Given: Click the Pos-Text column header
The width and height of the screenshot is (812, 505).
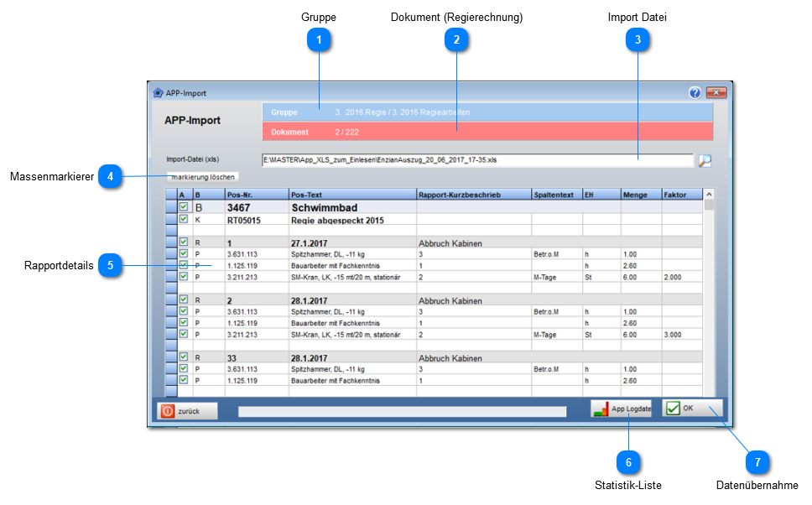Looking at the screenshot, I should tap(352, 195).
